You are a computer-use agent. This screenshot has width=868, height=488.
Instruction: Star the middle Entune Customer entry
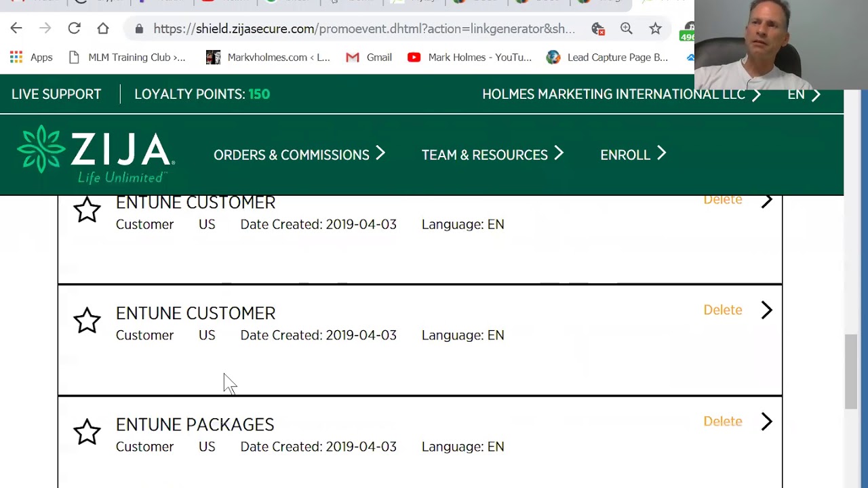[x=87, y=321]
